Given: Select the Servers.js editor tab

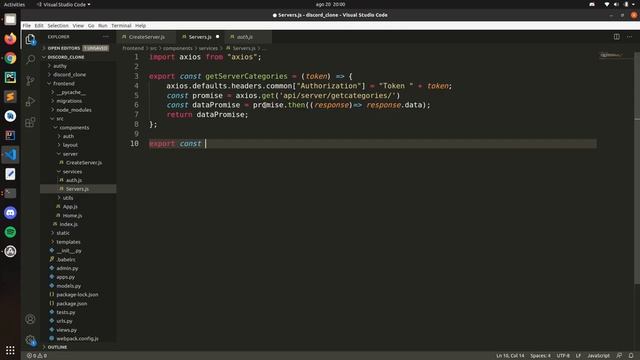Looking at the screenshot, I should (x=200, y=37).
